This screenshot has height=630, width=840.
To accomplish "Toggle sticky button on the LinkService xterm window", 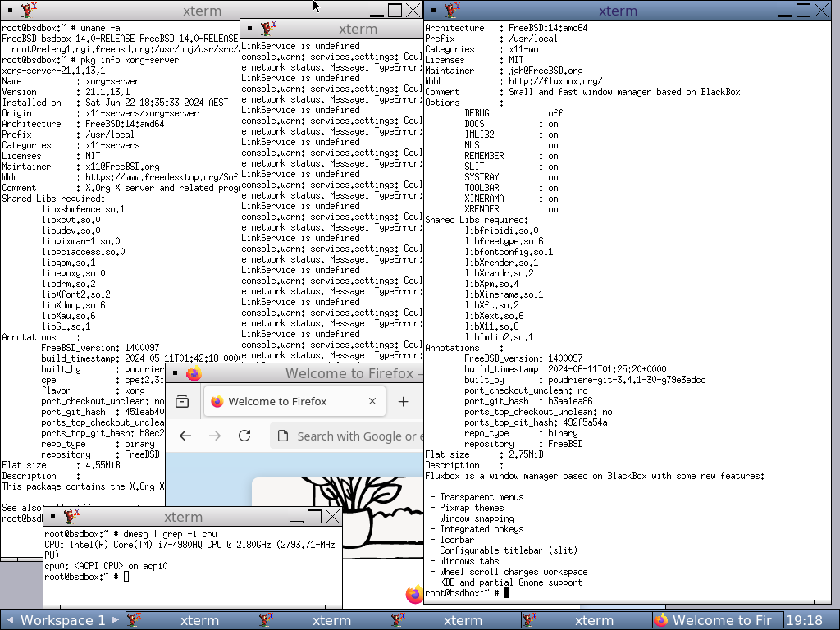I will [x=249, y=29].
